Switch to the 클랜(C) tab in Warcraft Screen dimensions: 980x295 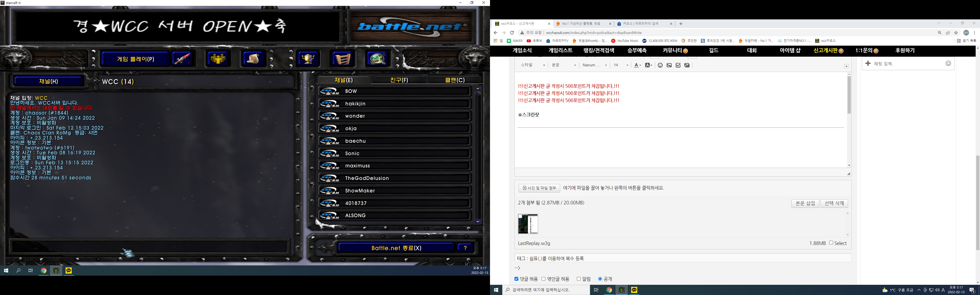coord(455,80)
